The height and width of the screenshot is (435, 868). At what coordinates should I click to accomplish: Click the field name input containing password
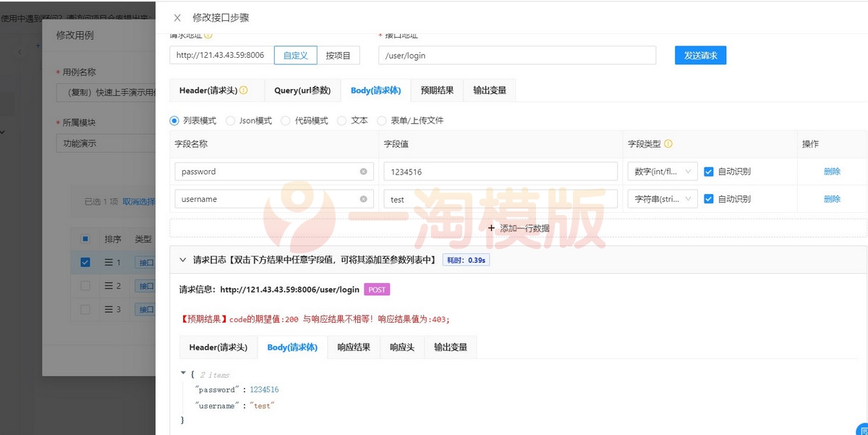(x=274, y=172)
